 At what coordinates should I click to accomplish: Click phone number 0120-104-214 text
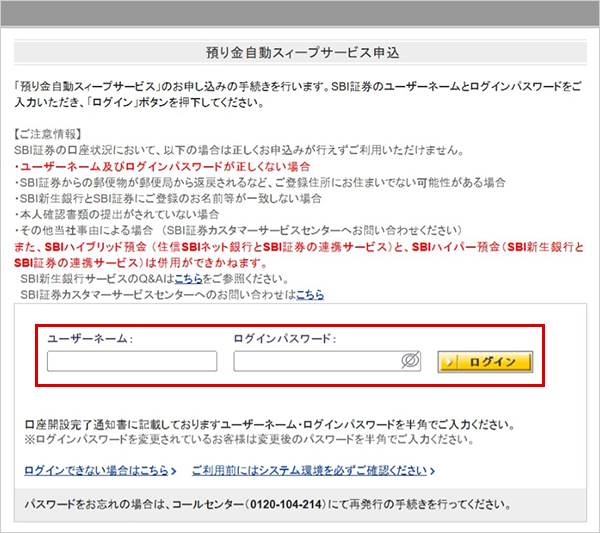click(x=285, y=504)
